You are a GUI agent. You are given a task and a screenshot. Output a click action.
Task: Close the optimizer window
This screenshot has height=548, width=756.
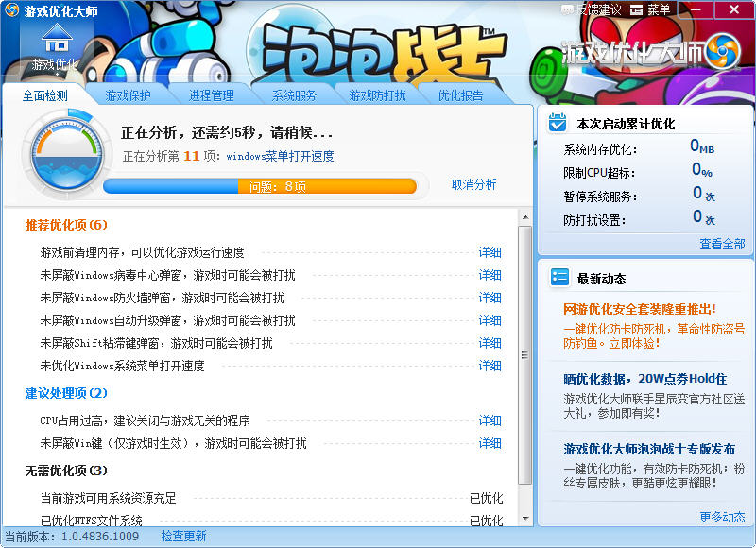point(734,9)
